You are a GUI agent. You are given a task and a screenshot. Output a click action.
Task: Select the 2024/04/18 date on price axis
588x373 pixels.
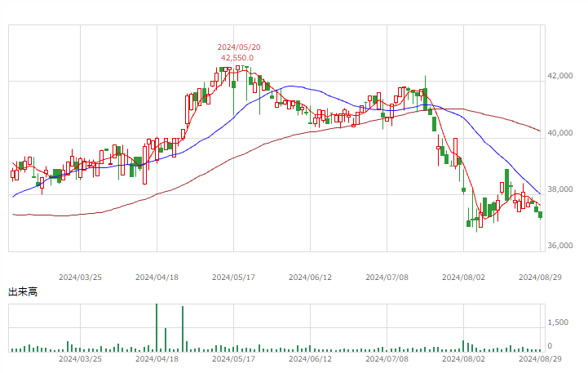coord(157,278)
